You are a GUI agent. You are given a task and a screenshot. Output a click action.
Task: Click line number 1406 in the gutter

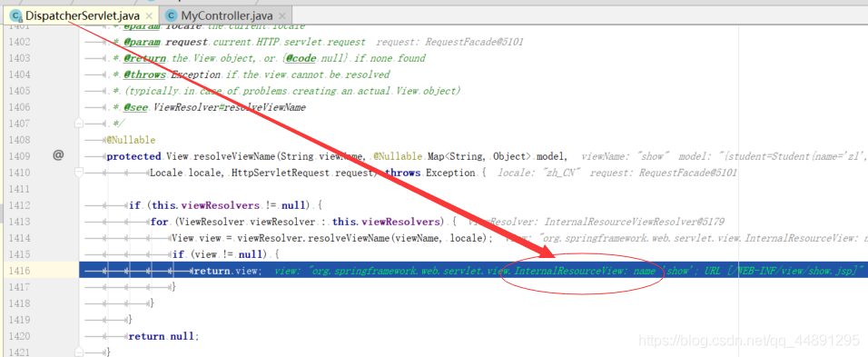point(20,107)
